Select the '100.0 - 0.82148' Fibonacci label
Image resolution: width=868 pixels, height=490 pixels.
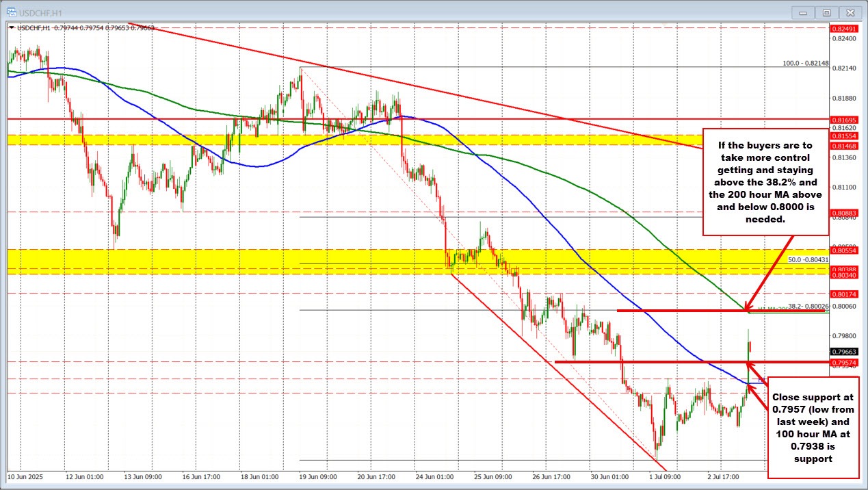coord(807,64)
